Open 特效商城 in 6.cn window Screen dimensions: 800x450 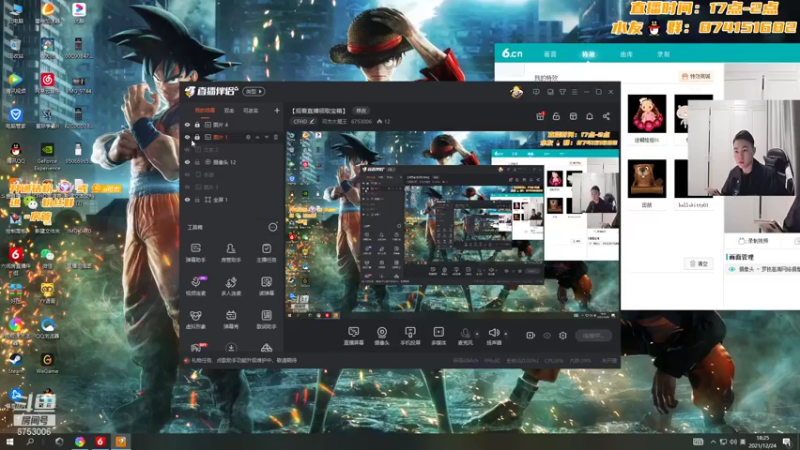tap(696, 77)
